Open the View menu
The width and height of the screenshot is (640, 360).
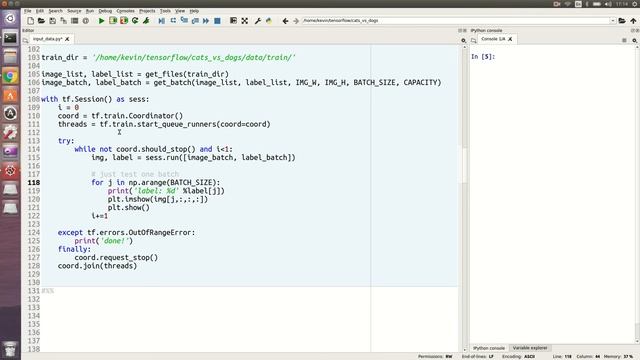click(x=180, y=11)
